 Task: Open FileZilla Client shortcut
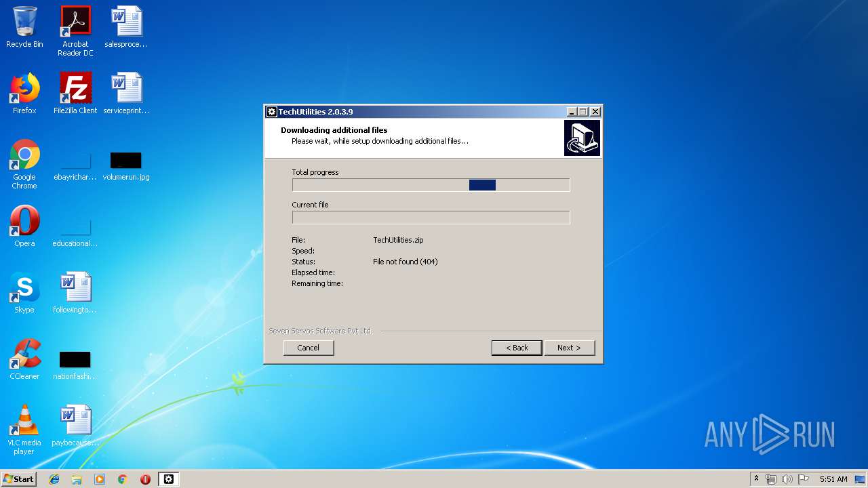coord(75,94)
